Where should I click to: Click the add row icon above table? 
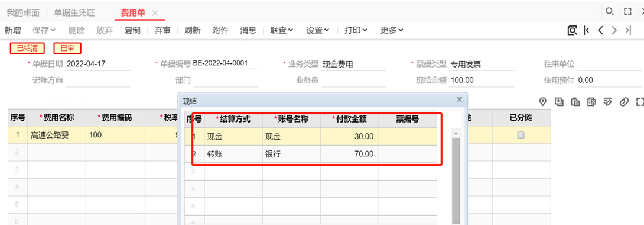tap(558, 102)
